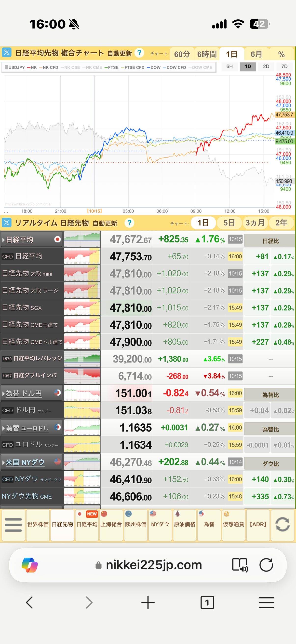The image size is (296, 644).
Task: Toggle the USDJPY series in the chart legend
Action: pyautogui.click(x=15, y=68)
